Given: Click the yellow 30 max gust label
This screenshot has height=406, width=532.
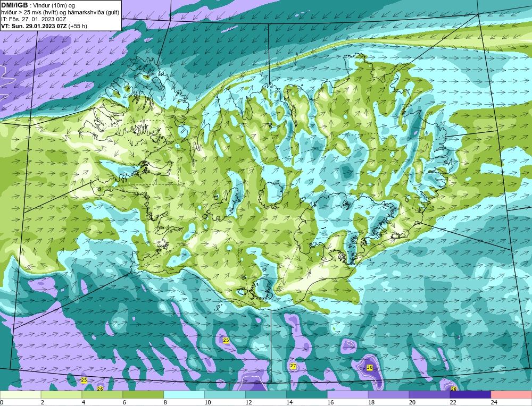Looking at the screenshot, I should (370, 367).
